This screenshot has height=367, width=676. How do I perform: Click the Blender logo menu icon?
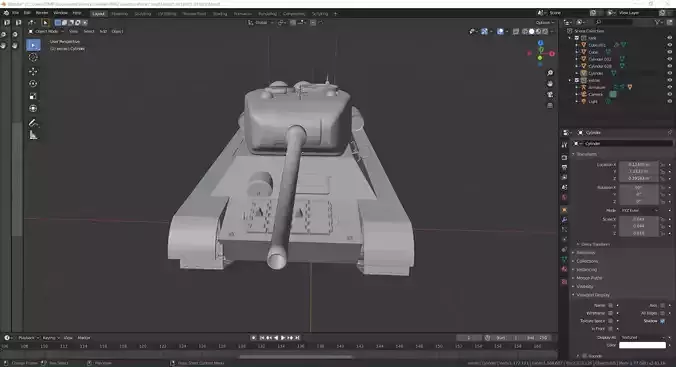[x=6, y=13]
